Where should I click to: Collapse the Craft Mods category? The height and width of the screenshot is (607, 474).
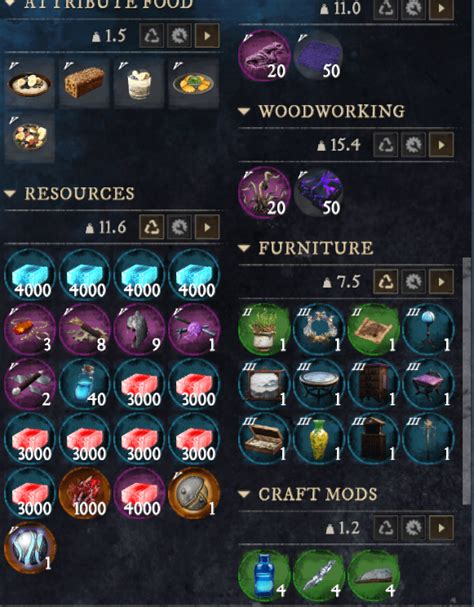(x=244, y=494)
